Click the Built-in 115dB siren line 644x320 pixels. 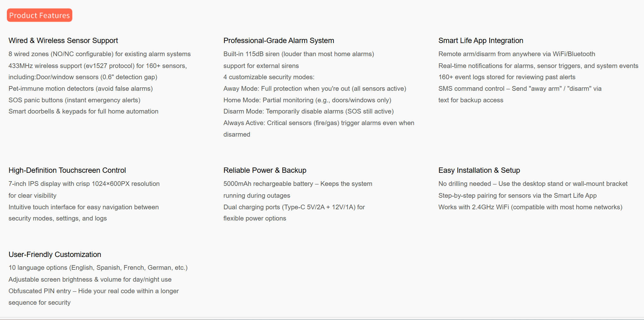(299, 54)
